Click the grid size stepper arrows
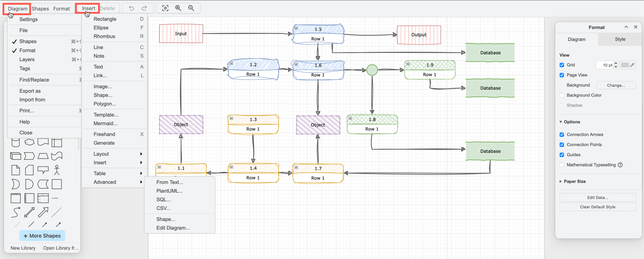Screen dimensions: 644x259 pyautogui.click(x=616, y=65)
